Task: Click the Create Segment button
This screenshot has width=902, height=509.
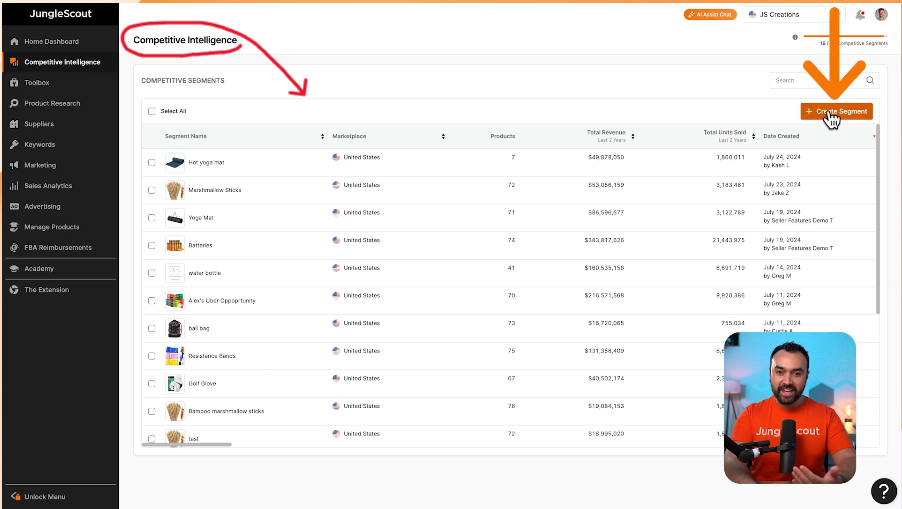Action: point(836,112)
